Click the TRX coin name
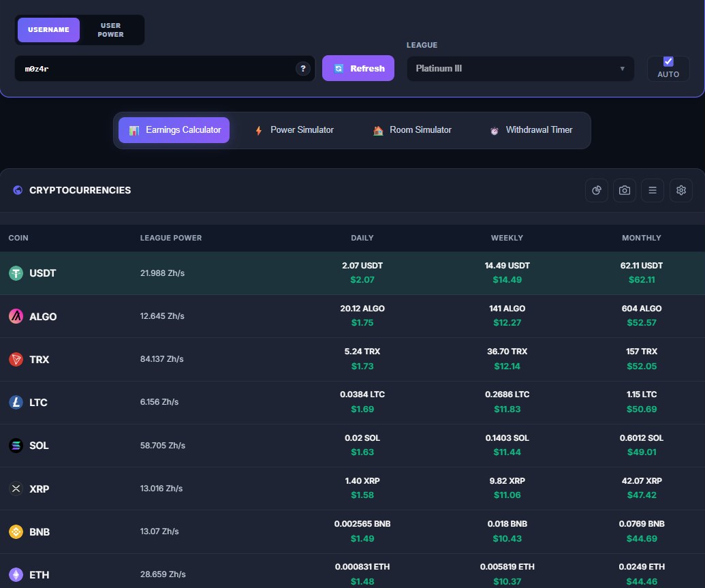The width and height of the screenshot is (705, 588). pos(39,360)
